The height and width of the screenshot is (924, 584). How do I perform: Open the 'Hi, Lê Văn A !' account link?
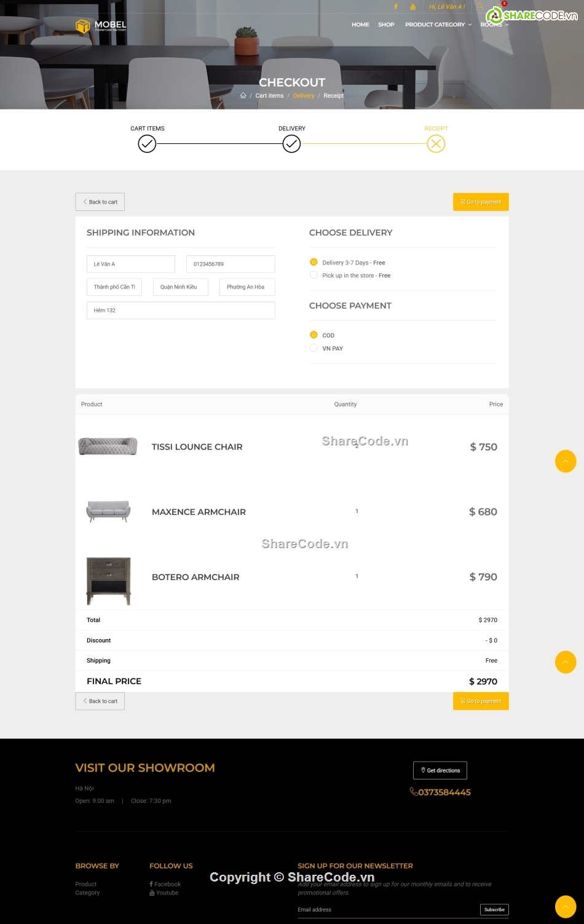tap(447, 7)
